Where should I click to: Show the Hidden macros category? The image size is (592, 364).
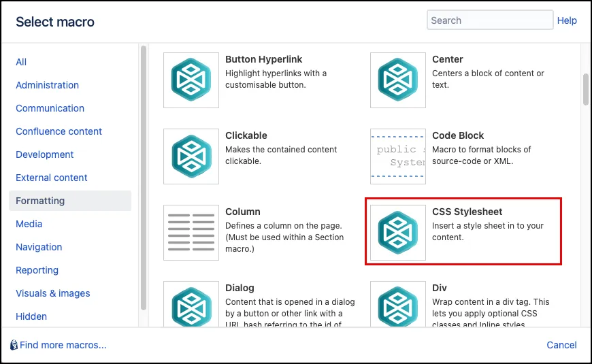point(31,316)
